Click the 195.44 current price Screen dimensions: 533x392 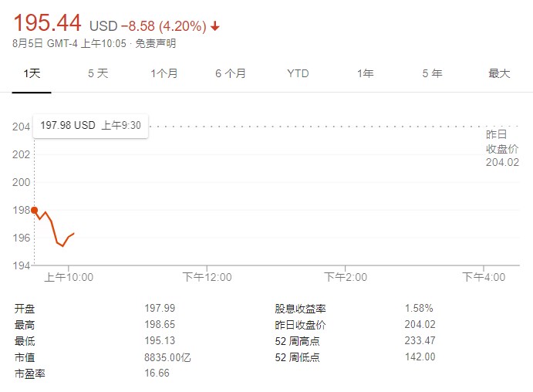click(x=47, y=23)
